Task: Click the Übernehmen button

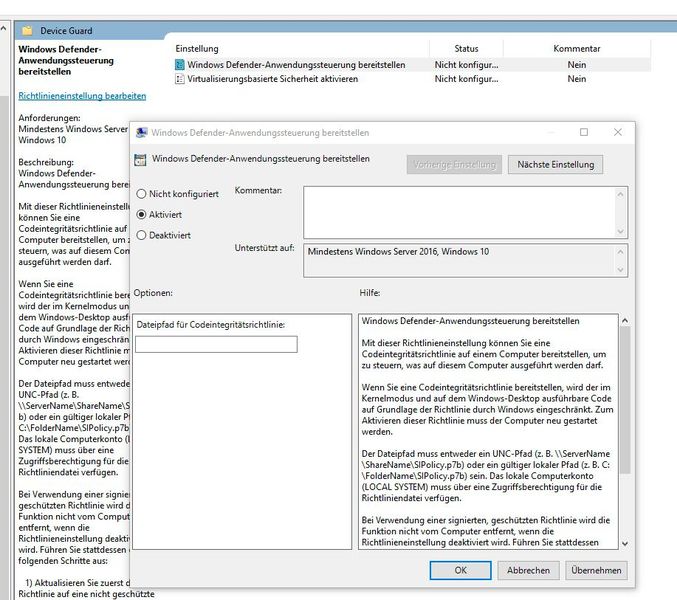Action: (596, 570)
